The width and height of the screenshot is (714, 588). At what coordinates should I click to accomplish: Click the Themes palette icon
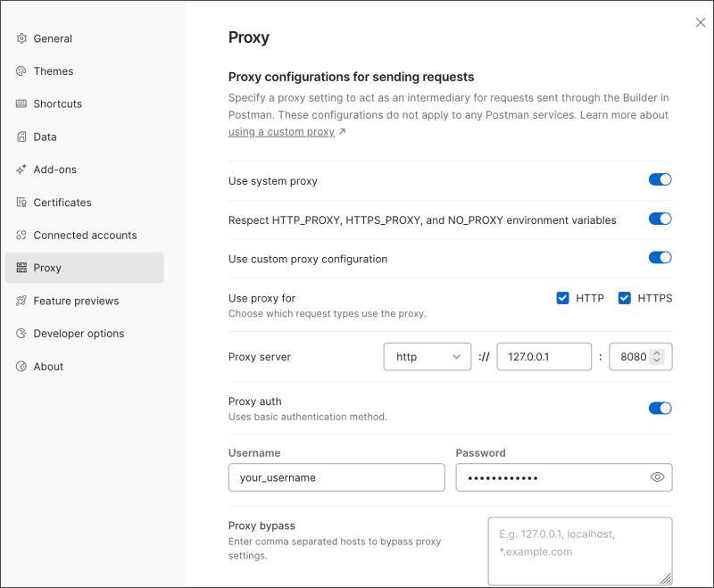21,71
